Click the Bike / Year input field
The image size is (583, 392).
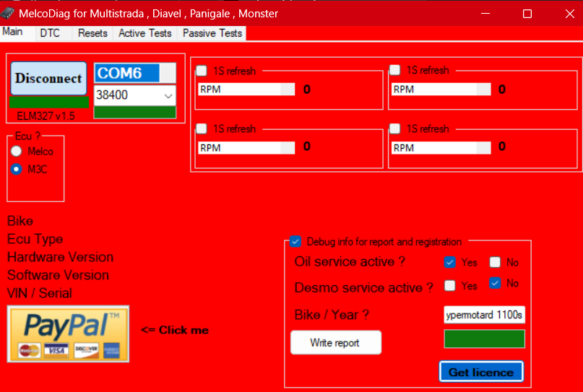point(485,315)
